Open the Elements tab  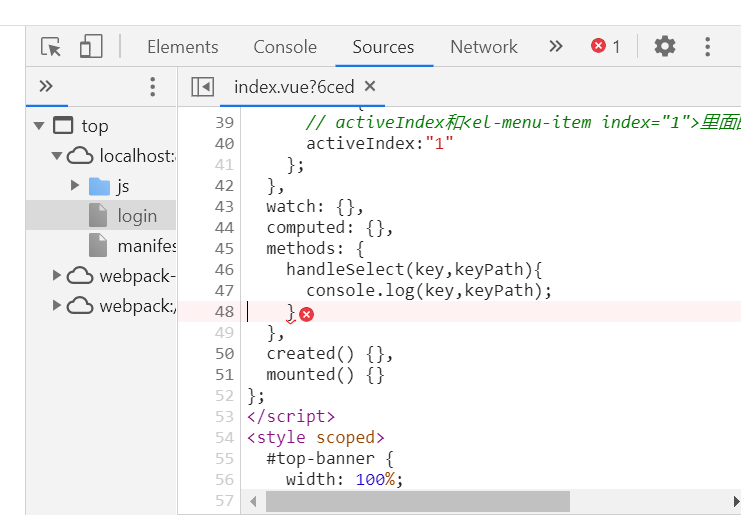point(182,47)
